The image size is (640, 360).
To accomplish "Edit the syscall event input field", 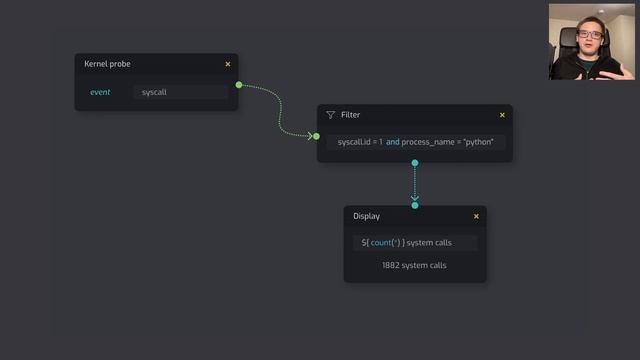I will 180,92.
